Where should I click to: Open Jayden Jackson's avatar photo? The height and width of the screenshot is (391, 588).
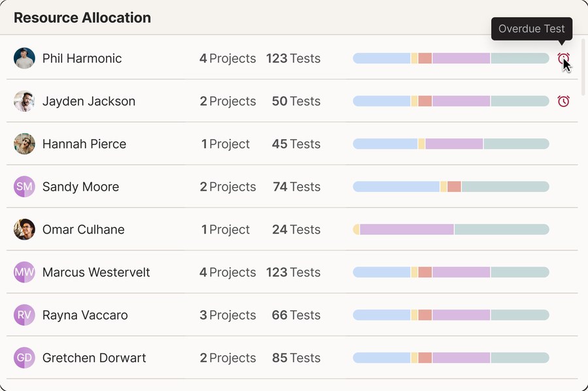[x=24, y=101]
